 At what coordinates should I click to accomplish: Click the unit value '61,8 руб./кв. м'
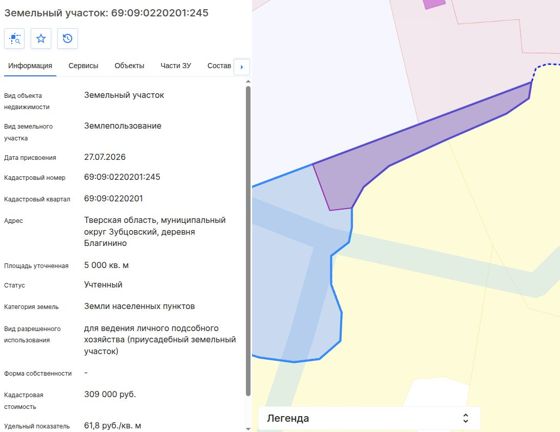click(112, 426)
